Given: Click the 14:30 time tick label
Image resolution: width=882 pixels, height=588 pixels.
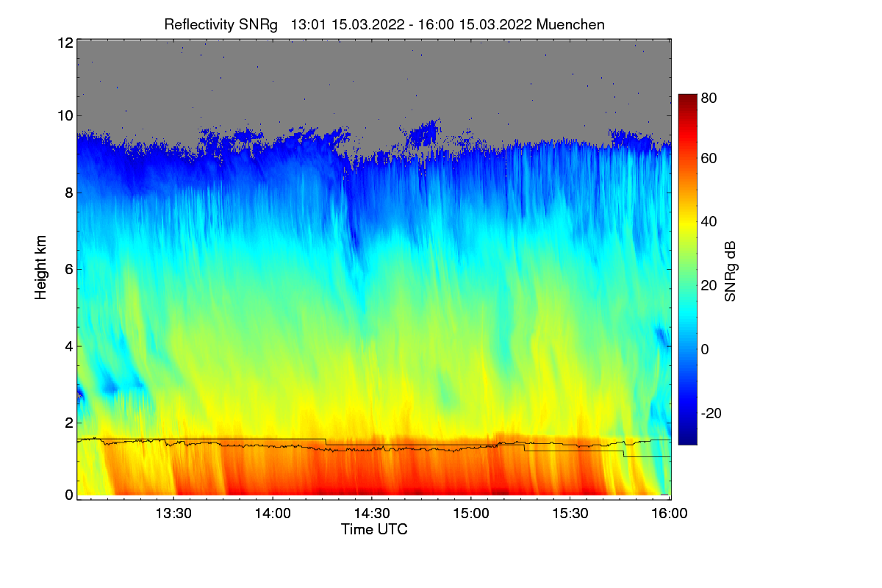Looking at the screenshot, I should click(x=372, y=514).
